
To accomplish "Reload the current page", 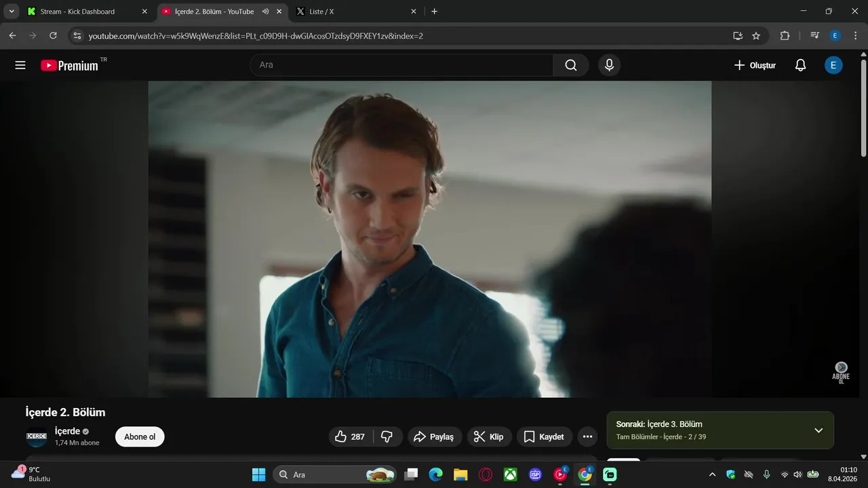I will pyautogui.click(x=53, y=36).
